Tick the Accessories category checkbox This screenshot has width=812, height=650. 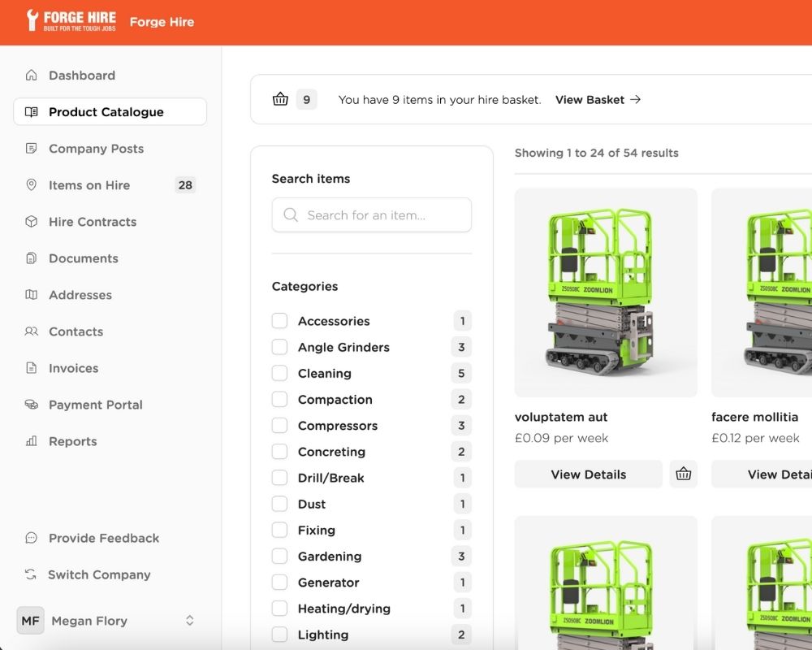(279, 321)
